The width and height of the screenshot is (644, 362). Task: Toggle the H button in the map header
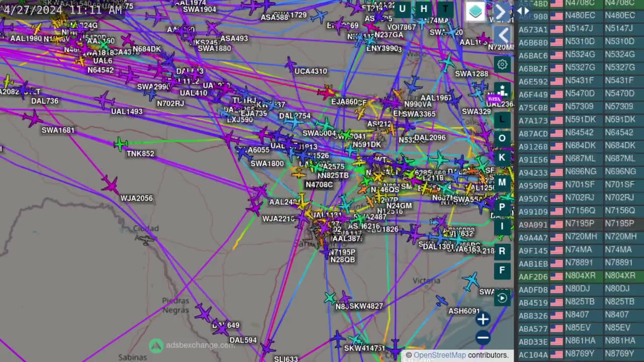[x=424, y=9]
